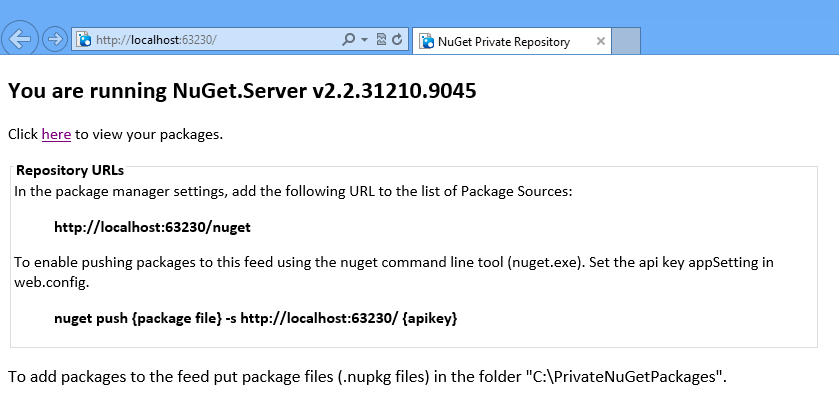Click the Search magnifier icon in address bar

pos(348,40)
